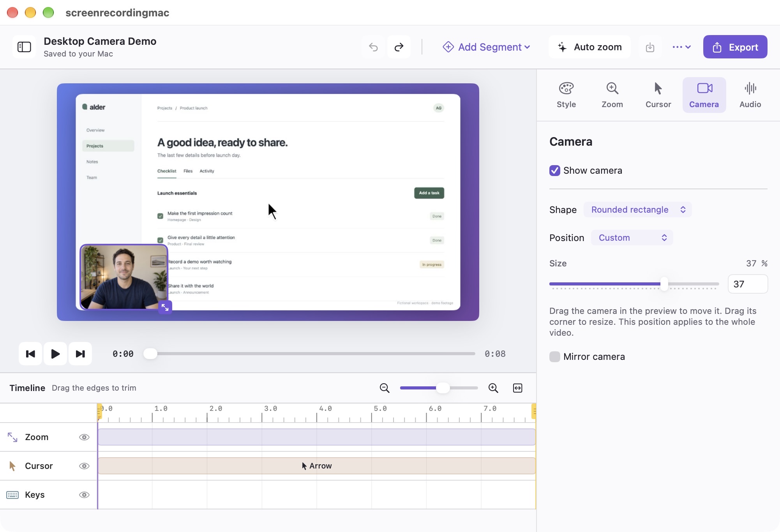The height and width of the screenshot is (532, 780).
Task: Select the Arrow cursor segment in timeline
Action: [x=317, y=466]
